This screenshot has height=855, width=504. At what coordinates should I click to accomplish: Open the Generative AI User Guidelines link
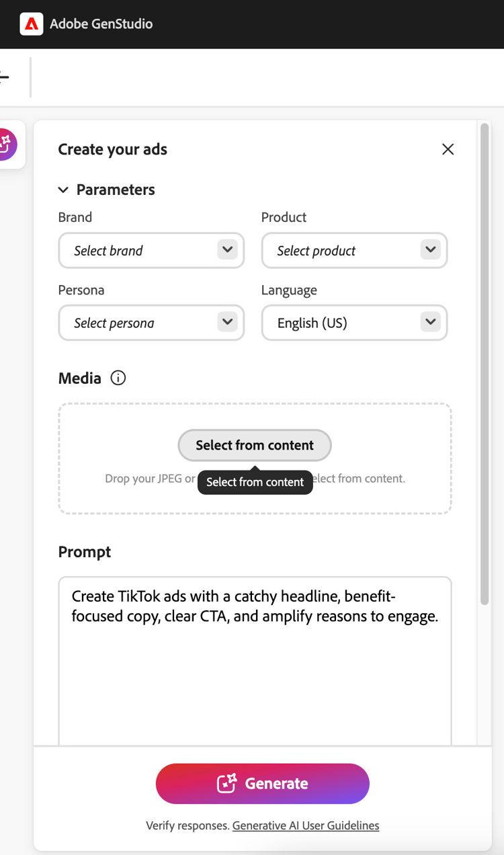click(306, 825)
